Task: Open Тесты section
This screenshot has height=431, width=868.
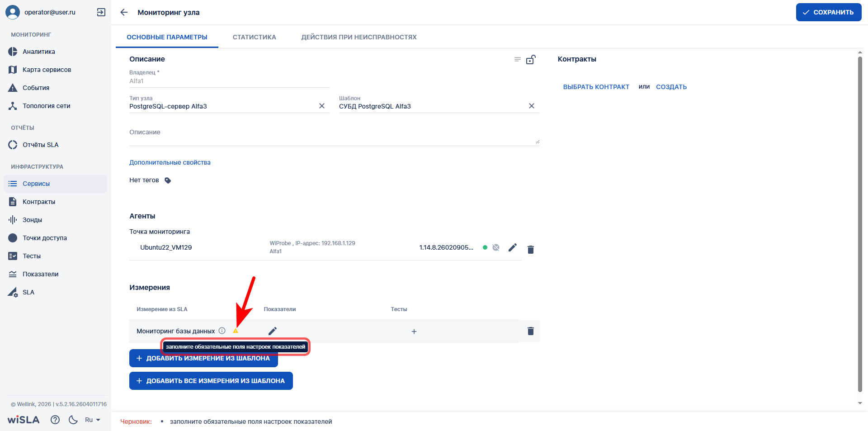Action: tap(56, 256)
